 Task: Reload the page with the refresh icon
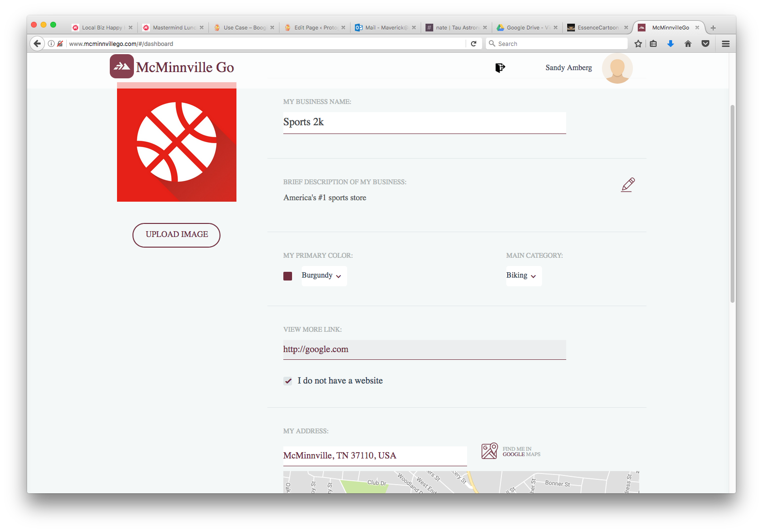474,44
